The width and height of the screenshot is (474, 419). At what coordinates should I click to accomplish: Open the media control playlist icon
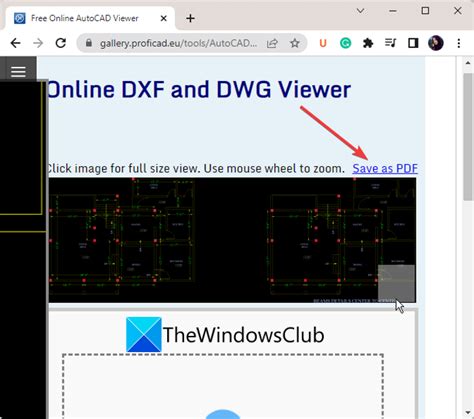pos(390,43)
